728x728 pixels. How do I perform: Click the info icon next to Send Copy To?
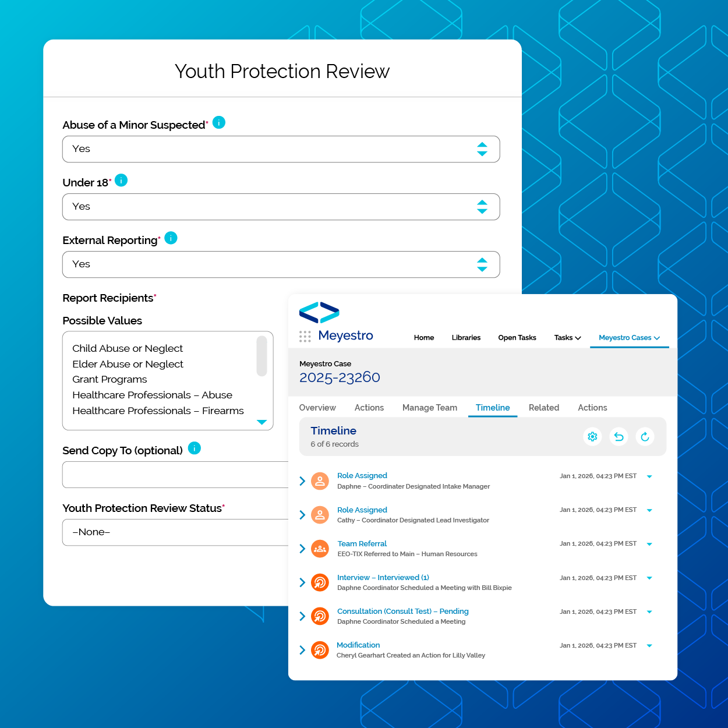195,448
